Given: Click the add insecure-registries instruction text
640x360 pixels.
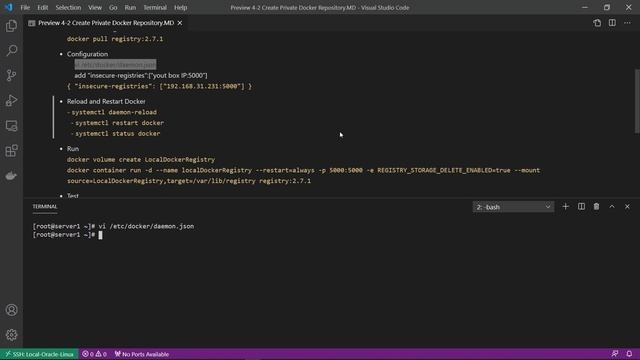Looking at the screenshot, I should tap(141, 76).
